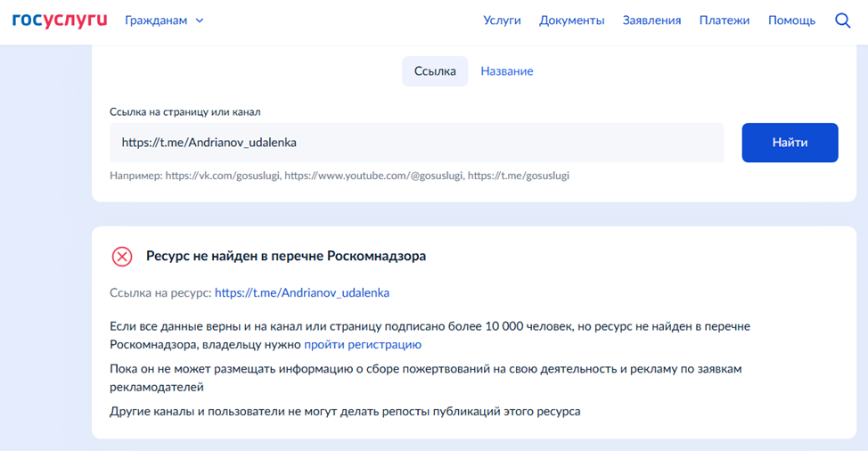Screen dimensions: 868x451
Task: Go to Заявления section
Action: (x=651, y=20)
